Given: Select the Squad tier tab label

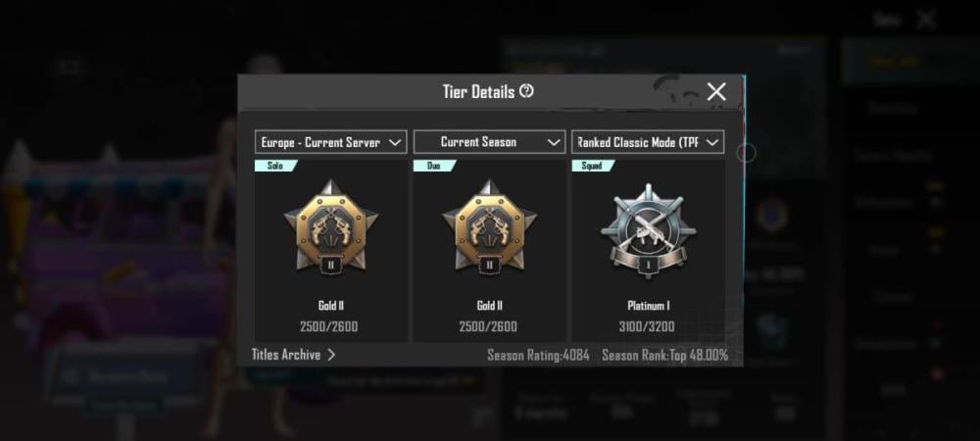Looking at the screenshot, I should (592, 166).
